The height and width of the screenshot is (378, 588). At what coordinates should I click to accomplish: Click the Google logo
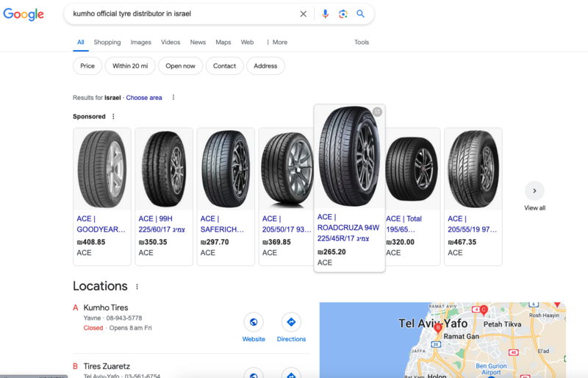coord(24,14)
